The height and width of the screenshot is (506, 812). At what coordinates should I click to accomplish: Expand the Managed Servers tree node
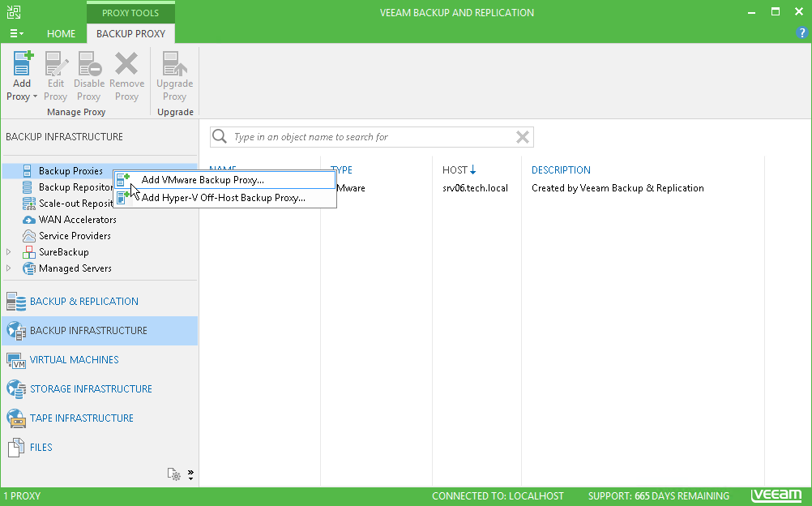click(x=8, y=268)
